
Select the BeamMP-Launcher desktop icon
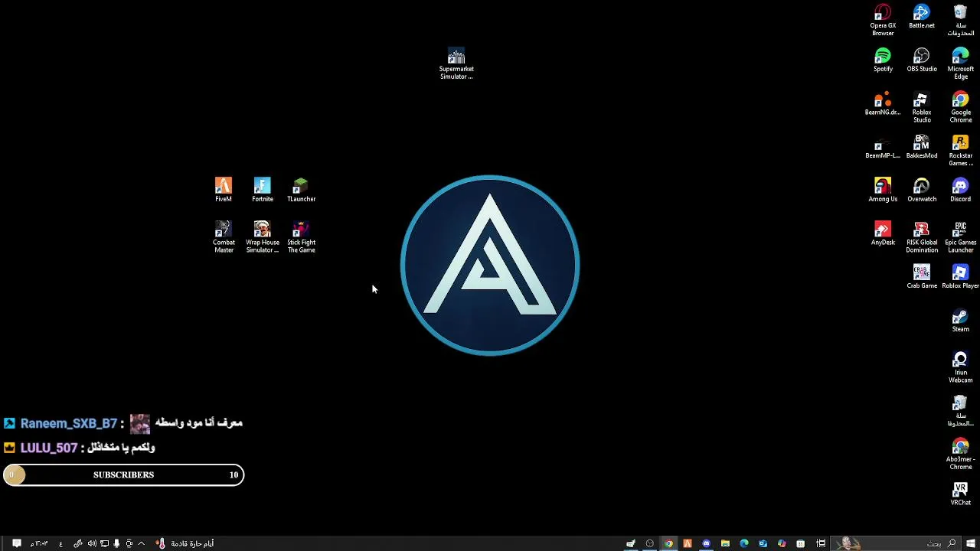(883, 147)
